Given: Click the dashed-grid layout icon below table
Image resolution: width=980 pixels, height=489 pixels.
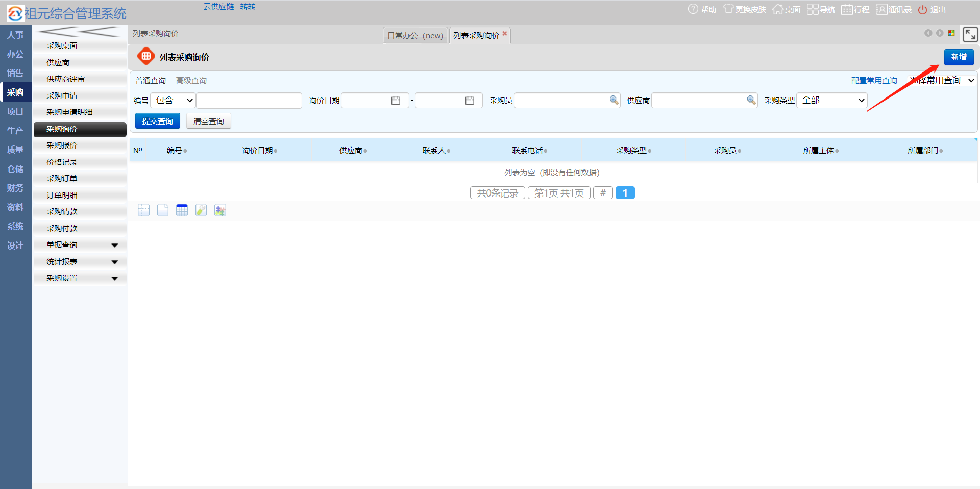Looking at the screenshot, I should tap(143, 210).
